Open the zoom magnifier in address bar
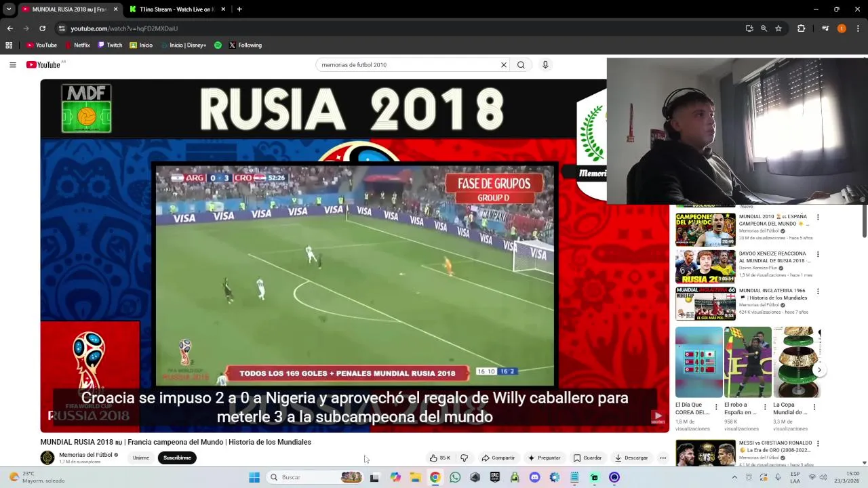The width and height of the screenshot is (868, 488). click(764, 28)
